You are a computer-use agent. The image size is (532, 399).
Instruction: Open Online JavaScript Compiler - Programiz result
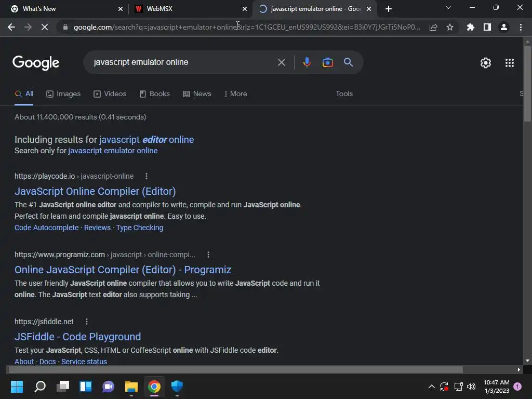pyautogui.click(x=123, y=270)
